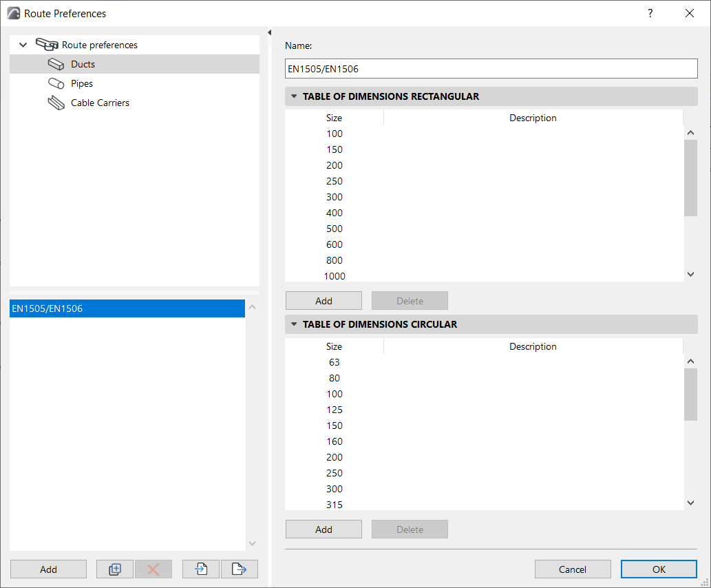The image size is (711, 588).
Task: Click the Name input field
Action: (491, 69)
